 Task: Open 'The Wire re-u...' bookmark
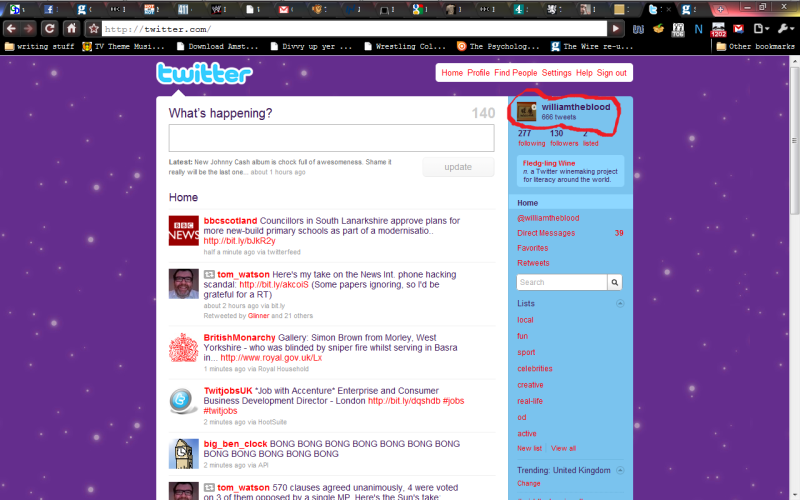point(592,46)
